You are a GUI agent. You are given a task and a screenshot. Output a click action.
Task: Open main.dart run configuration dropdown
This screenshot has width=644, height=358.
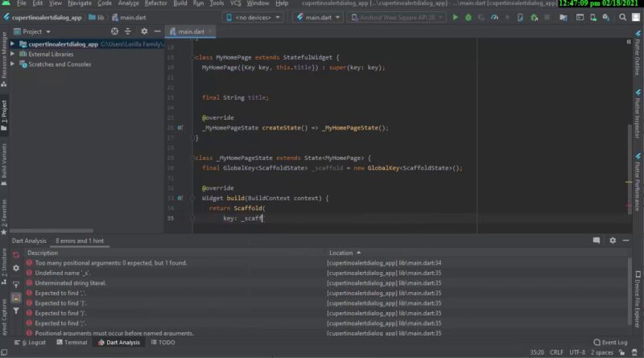(x=319, y=17)
